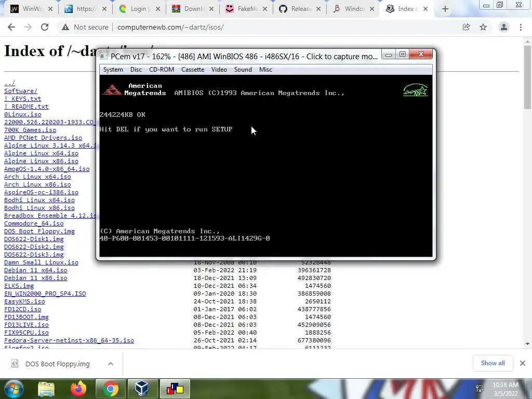This screenshot has width=532, height=399.
Task: Share this page via the share icon
Action: [467, 27]
